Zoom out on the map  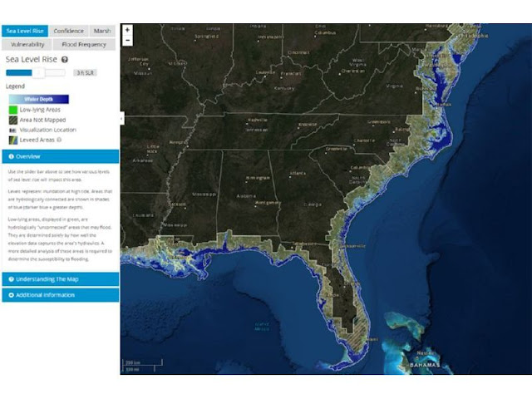(127, 39)
